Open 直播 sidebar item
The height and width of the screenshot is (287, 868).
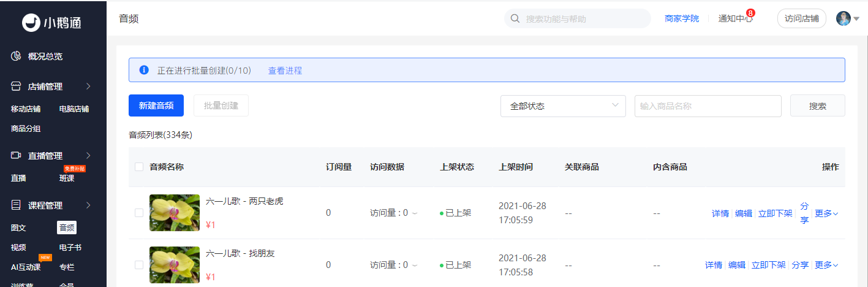pyautogui.click(x=18, y=178)
